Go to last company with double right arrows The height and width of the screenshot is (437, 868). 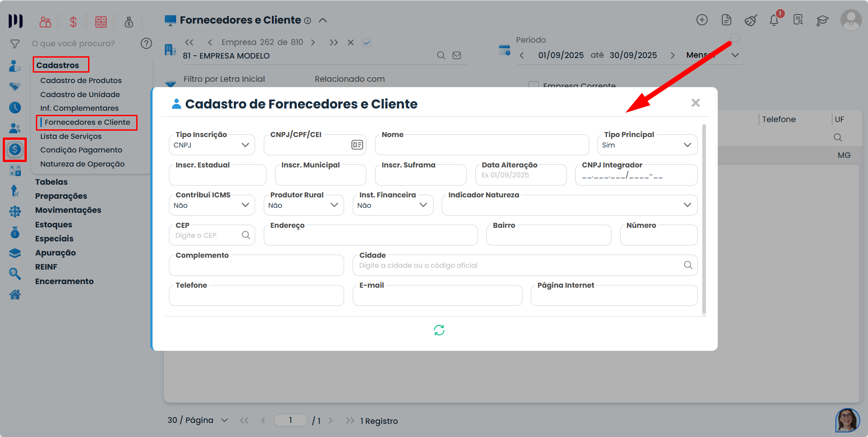click(334, 42)
